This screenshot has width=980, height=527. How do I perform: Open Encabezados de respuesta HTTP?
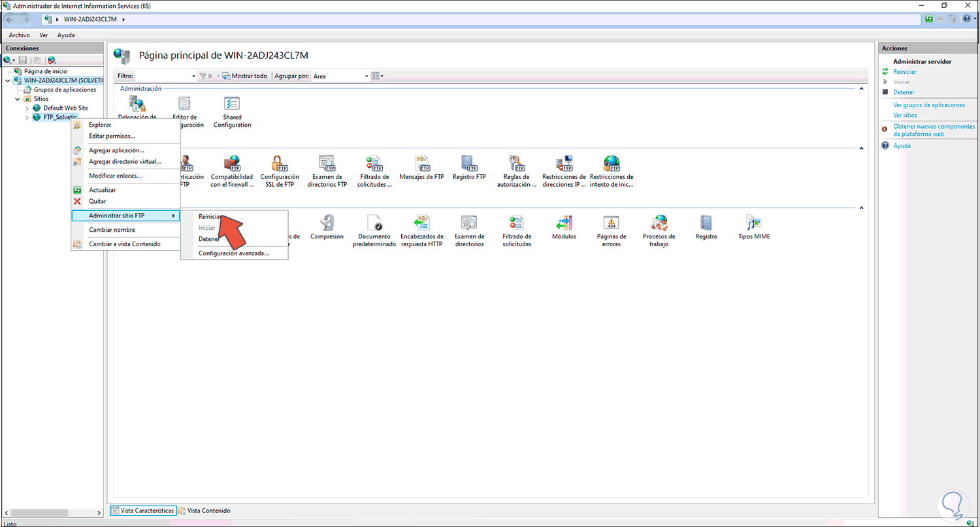(421, 231)
